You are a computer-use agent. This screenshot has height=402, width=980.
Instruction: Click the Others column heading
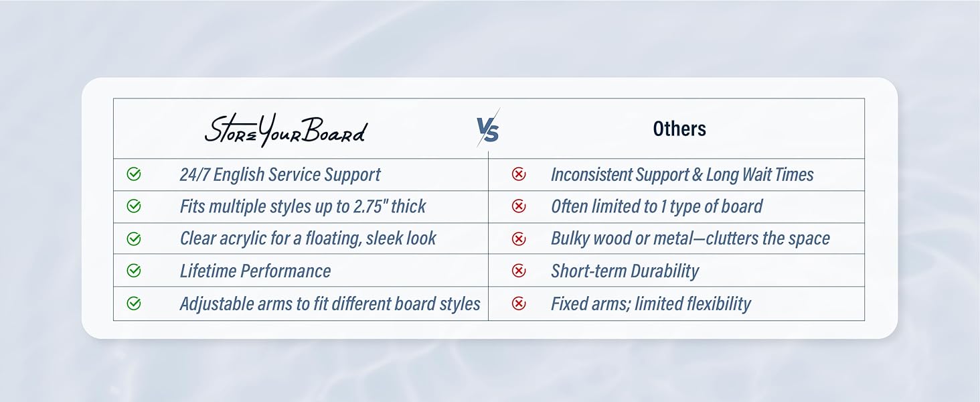679,129
